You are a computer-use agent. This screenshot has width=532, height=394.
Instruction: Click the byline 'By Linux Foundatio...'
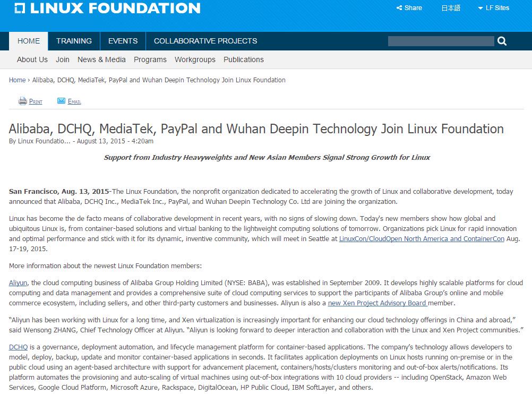click(40, 141)
